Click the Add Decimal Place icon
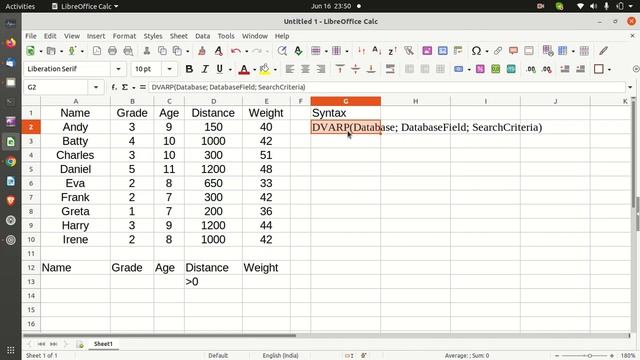The width and height of the screenshot is (640, 360). click(x=531, y=69)
